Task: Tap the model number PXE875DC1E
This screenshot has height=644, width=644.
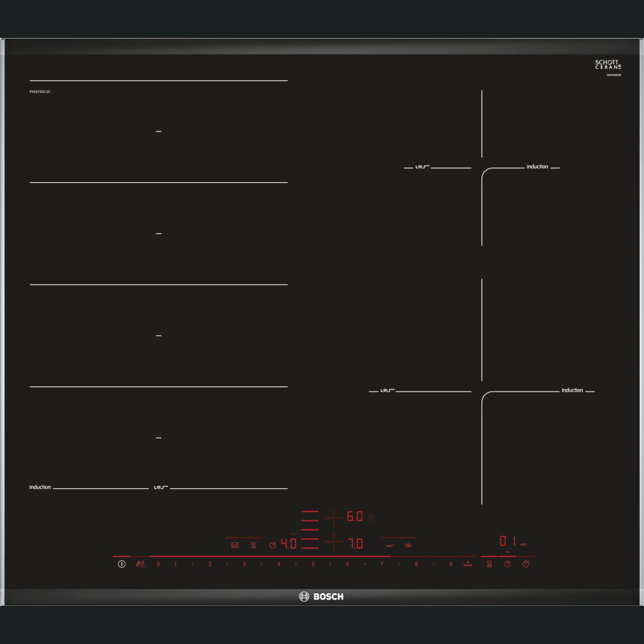Action: pyautogui.click(x=40, y=91)
